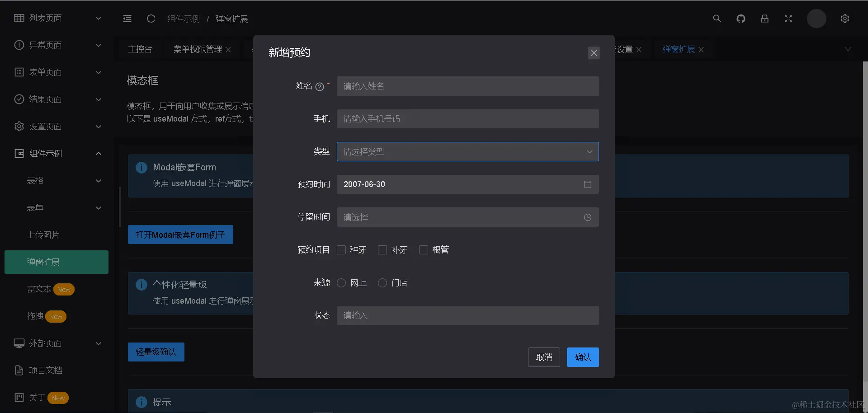Close the 弹窗扩展 tab

(701, 50)
